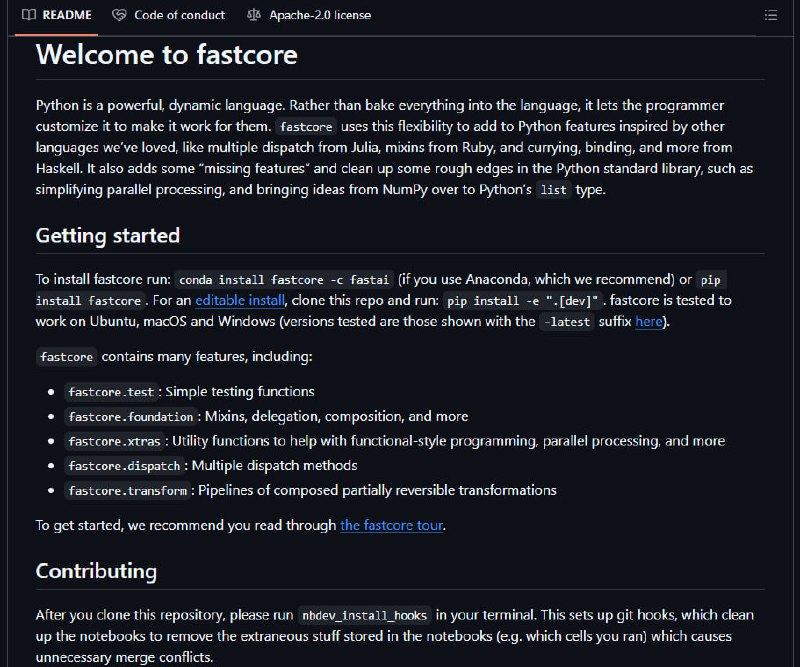
Task: Click the fastcore.test code label
Action: pyautogui.click(x=111, y=392)
